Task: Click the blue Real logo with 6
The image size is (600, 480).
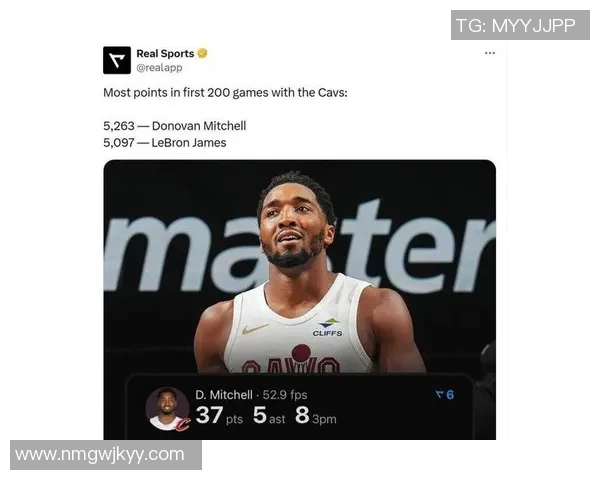Action: pyautogui.click(x=445, y=395)
